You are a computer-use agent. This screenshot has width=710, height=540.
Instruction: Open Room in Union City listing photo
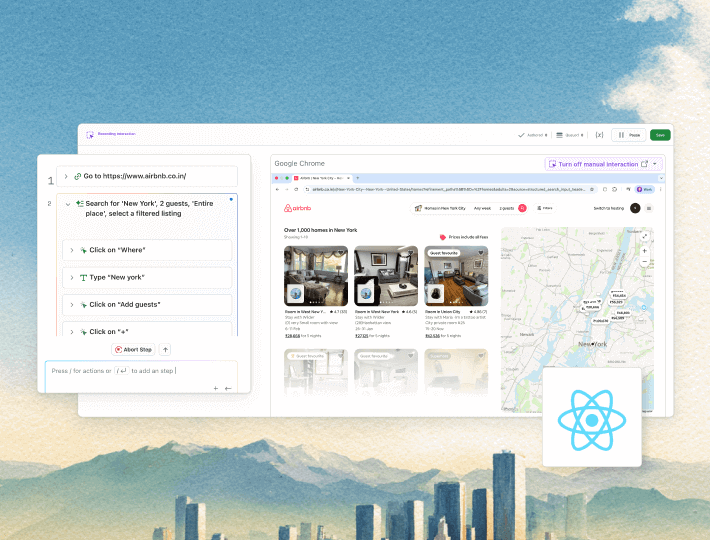coord(456,276)
